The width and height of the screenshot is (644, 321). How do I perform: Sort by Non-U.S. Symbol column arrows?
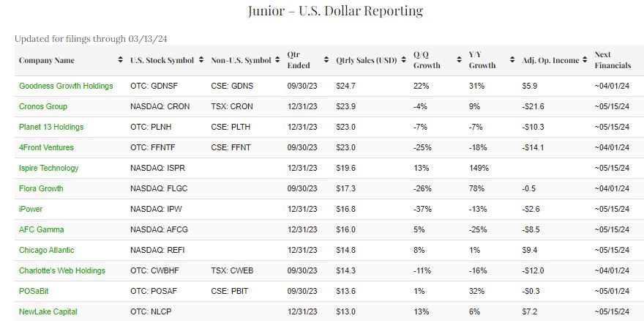(x=278, y=60)
